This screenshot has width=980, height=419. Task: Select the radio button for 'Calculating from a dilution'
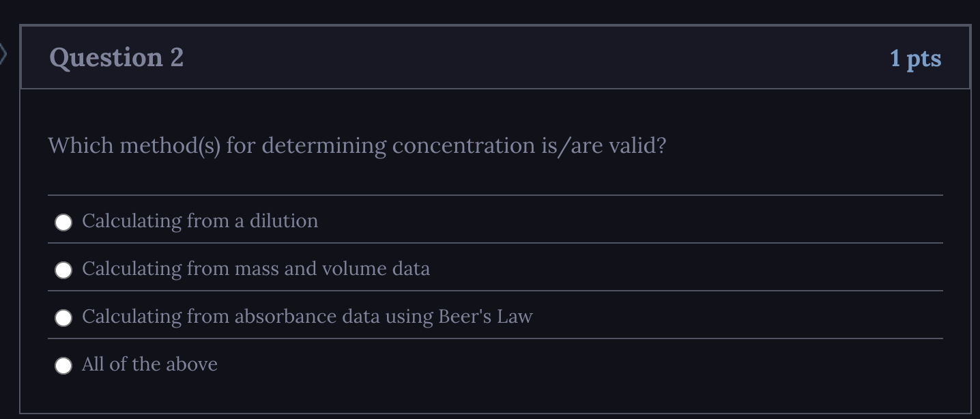(x=63, y=221)
